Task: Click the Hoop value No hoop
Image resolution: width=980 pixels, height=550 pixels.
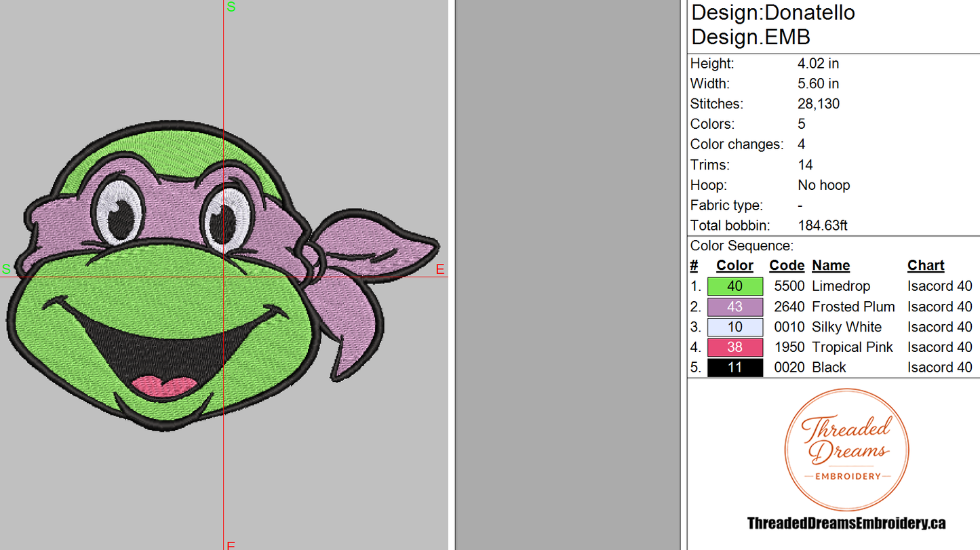Action: coord(823,185)
